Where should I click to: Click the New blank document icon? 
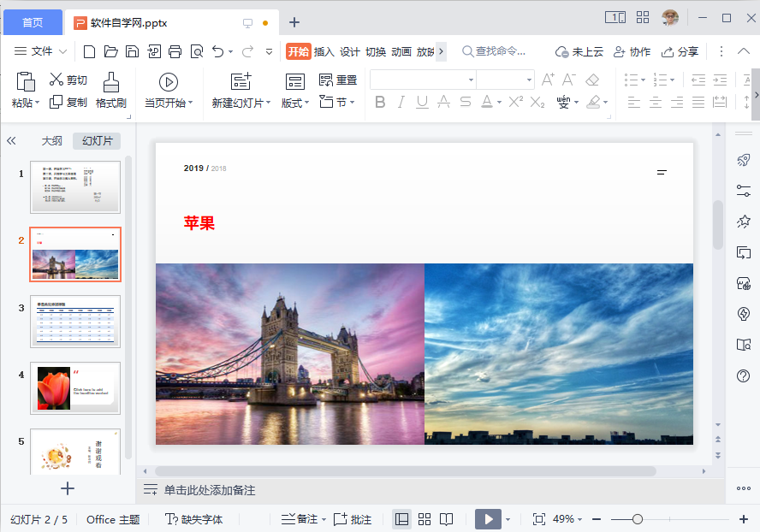[x=89, y=51]
